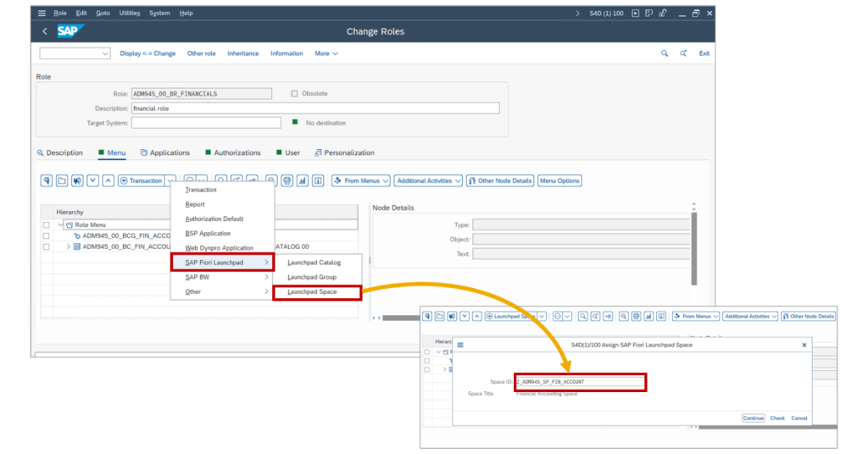Switch to the Authorizations tab
Viewport: 868px width, 454px height.
[232, 152]
